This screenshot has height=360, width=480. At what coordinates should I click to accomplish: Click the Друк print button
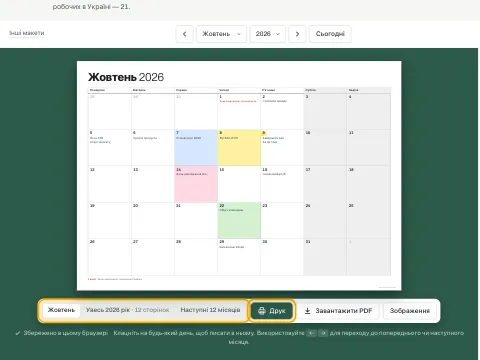click(x=272, y=311)
